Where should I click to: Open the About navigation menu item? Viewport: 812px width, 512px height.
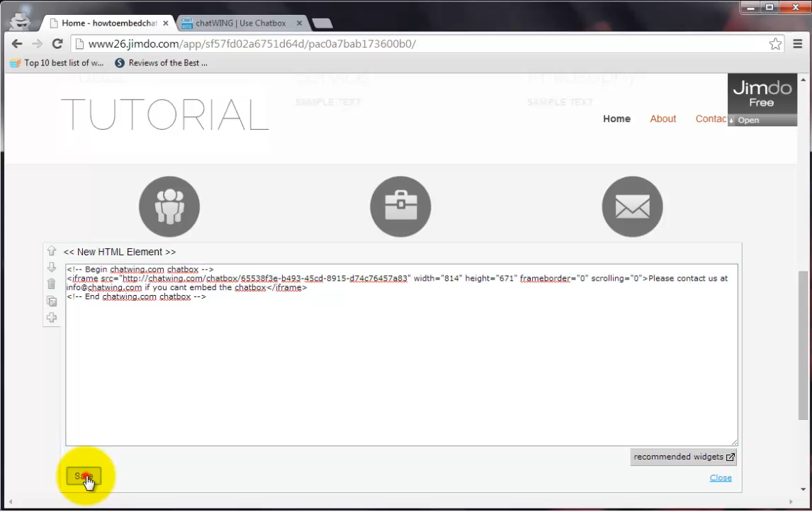(663, 118)
